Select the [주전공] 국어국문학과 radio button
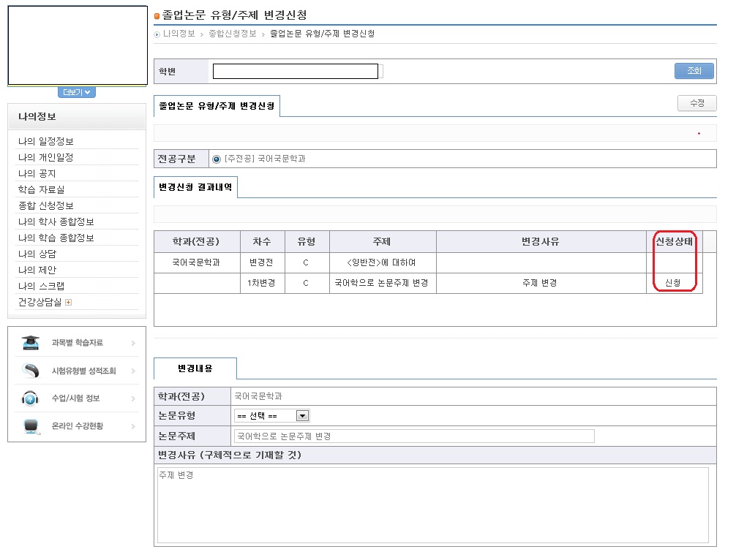 tap(216, 159)
